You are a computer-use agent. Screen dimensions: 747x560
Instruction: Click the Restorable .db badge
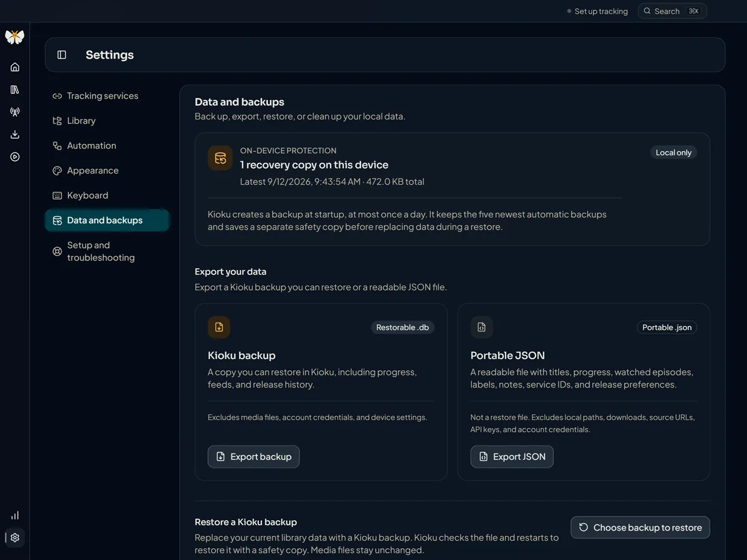403,327
